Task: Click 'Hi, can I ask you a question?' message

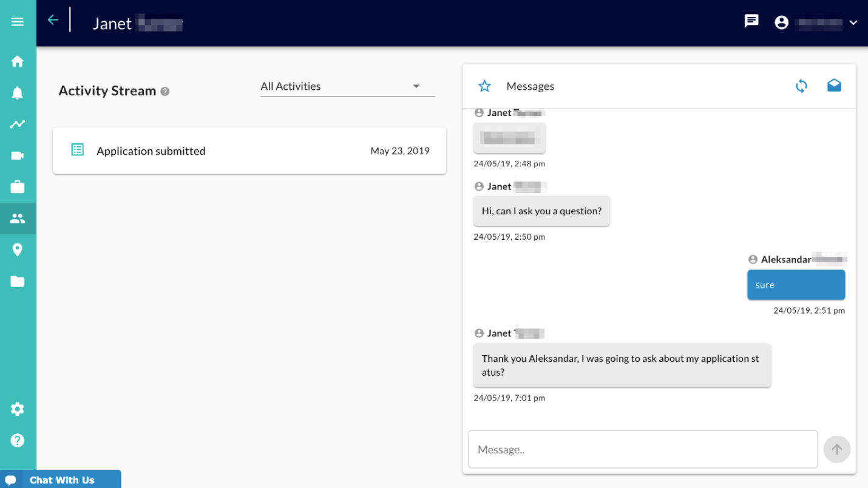Action: tap(541, 211)
